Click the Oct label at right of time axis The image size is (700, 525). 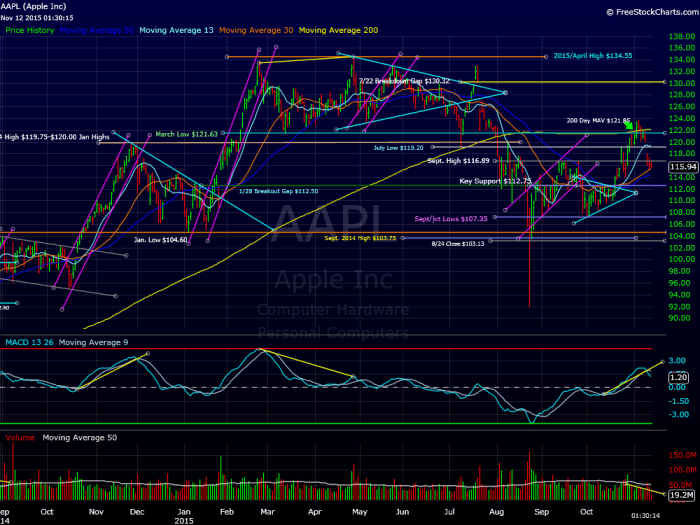[586, 512]
